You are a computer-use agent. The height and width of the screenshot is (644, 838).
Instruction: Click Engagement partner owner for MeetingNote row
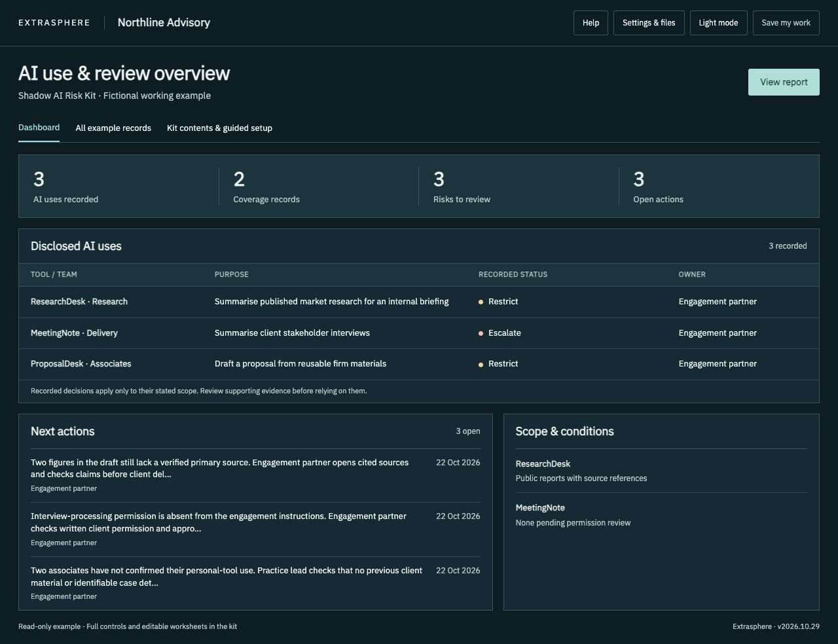click(x=718, y=333)
